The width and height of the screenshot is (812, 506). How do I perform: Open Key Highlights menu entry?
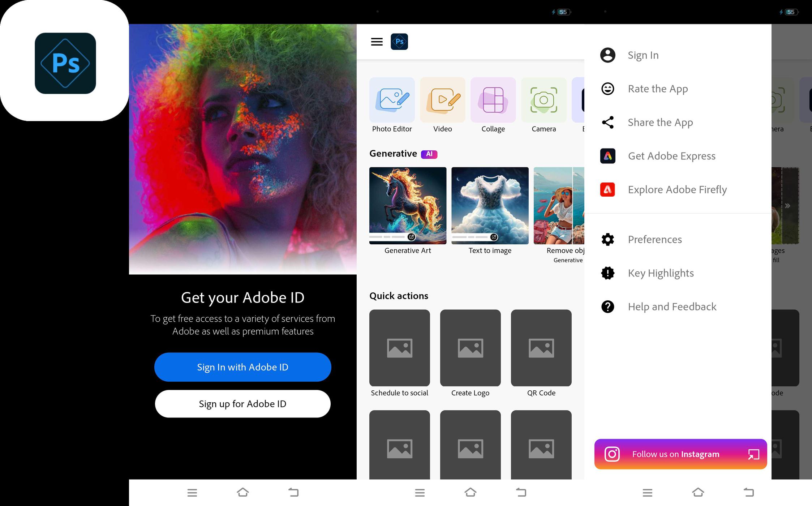(660, 273)
